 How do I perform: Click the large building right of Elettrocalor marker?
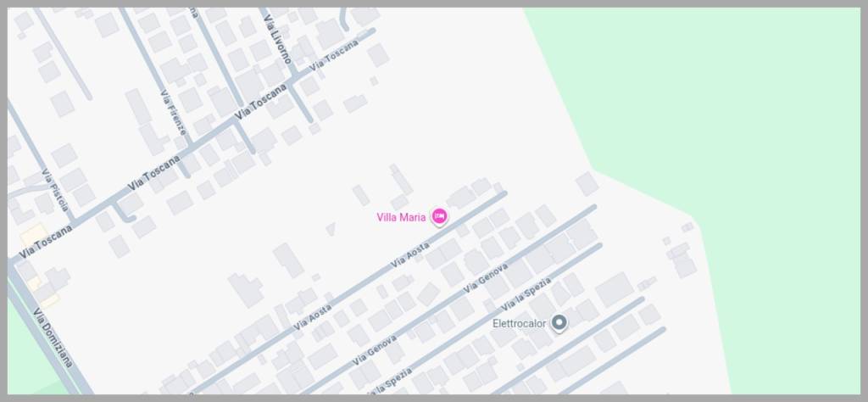click(615, 289)
